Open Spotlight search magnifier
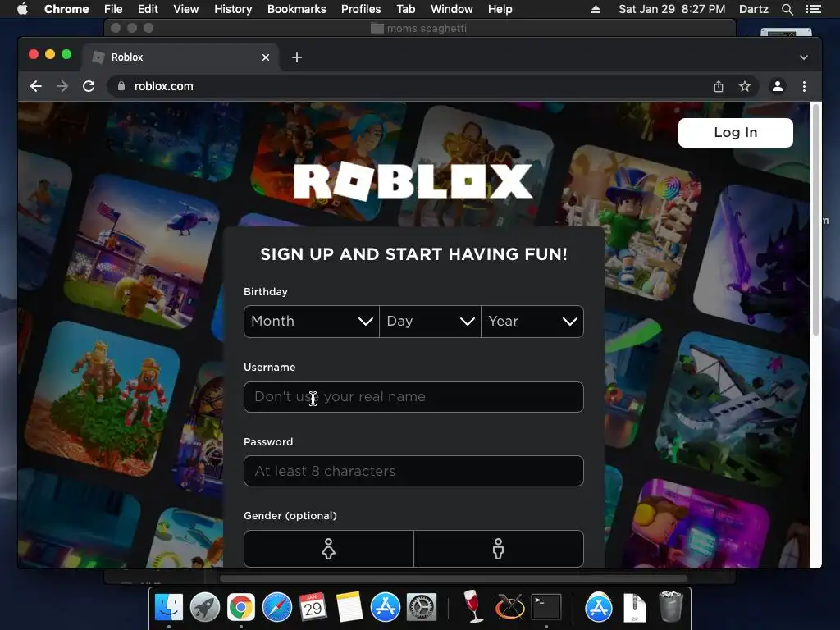Screen dimensions: 840x630 pos(787,9)
